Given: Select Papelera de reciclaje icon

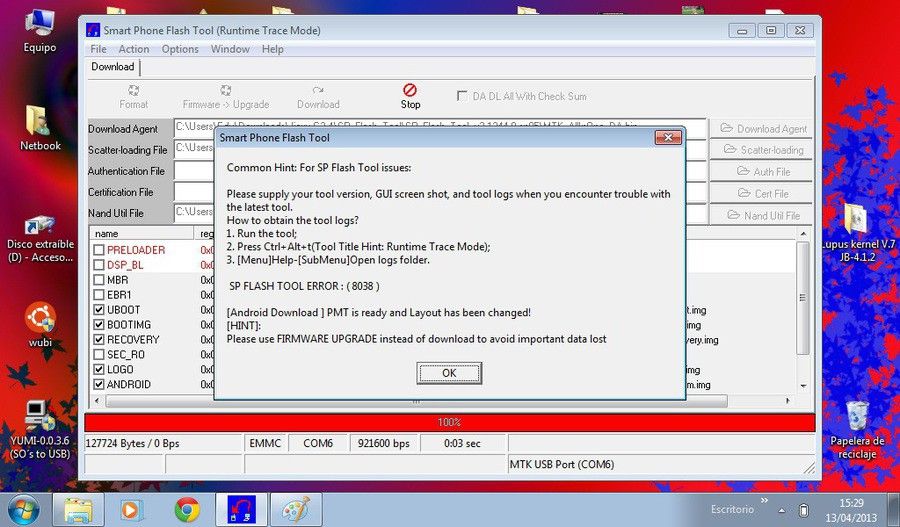Looking at the screenshot, I should click(857, 430).
